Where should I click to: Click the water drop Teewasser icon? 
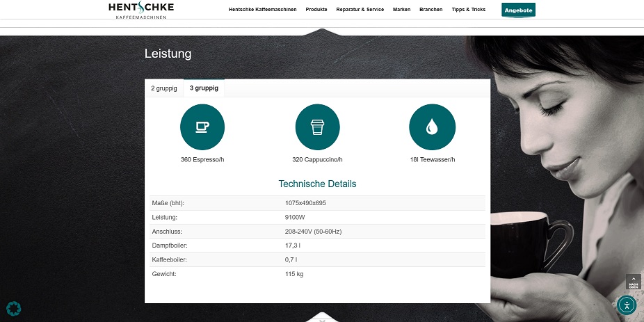click(x=432, y=127)
